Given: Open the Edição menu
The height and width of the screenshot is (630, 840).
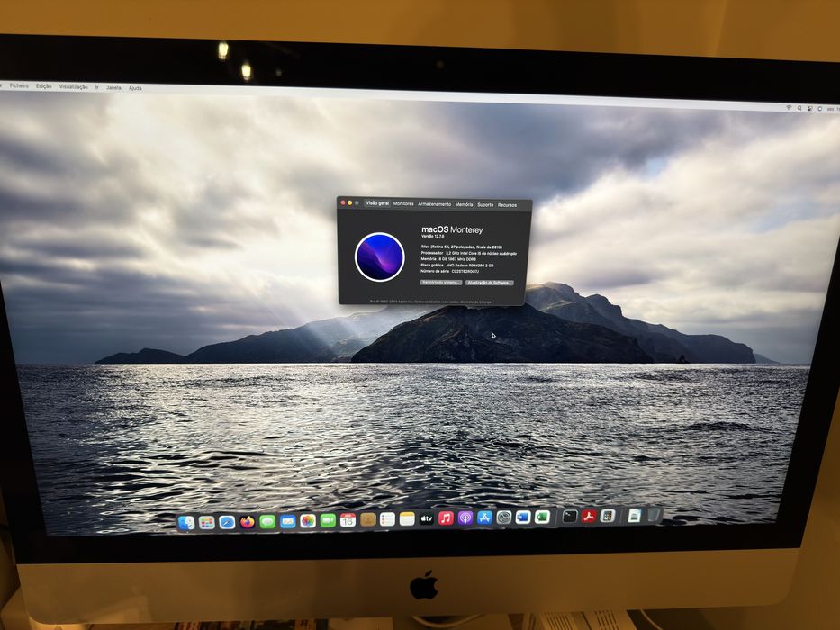Looking at the screenshot, I should point(44,86).
